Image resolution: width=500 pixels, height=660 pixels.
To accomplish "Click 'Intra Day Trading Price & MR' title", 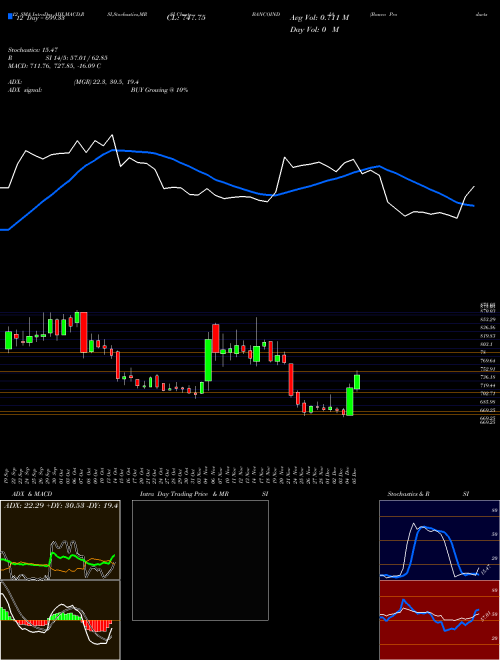I will click(x=184, y=494).
